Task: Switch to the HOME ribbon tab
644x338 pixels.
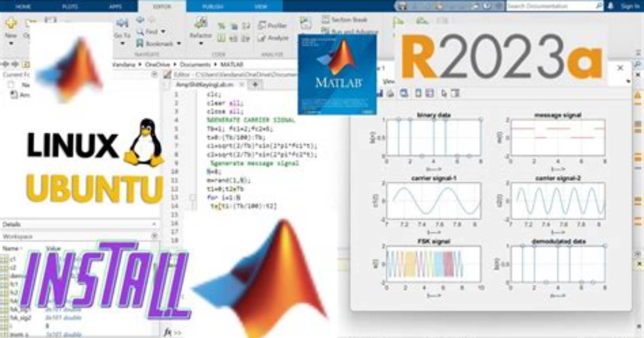Action: [23, 6]
